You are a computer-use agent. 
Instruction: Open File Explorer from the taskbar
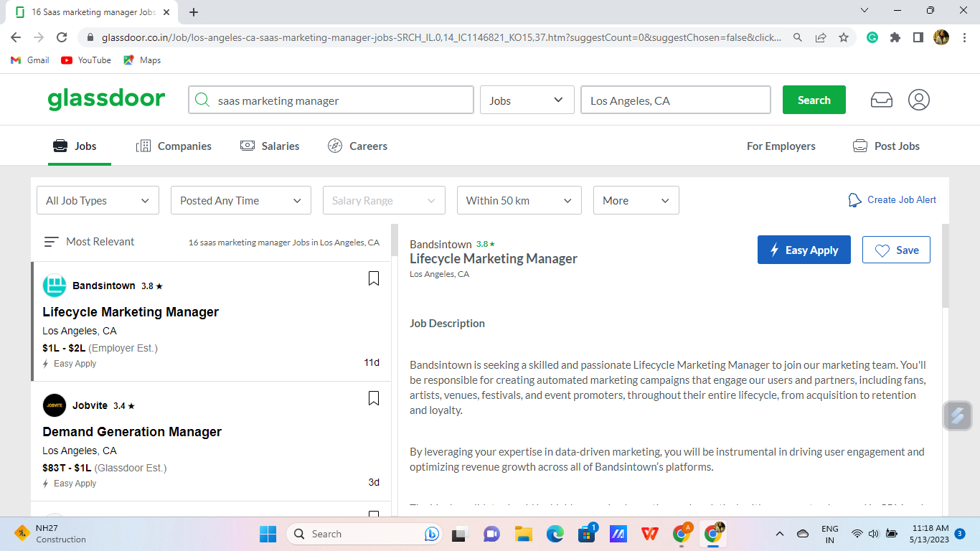[x=523, y=534]
